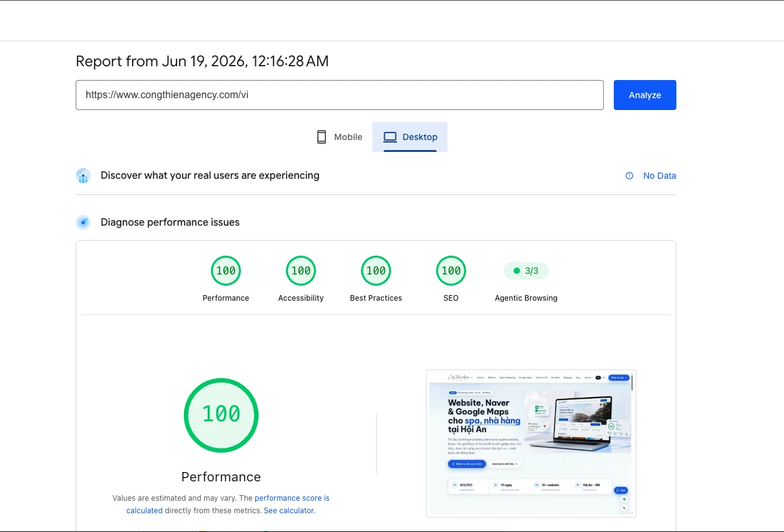The height and width of the screenshot is (532, 784).
Task: Jump to the SEO score gauge
Action: 451,271
